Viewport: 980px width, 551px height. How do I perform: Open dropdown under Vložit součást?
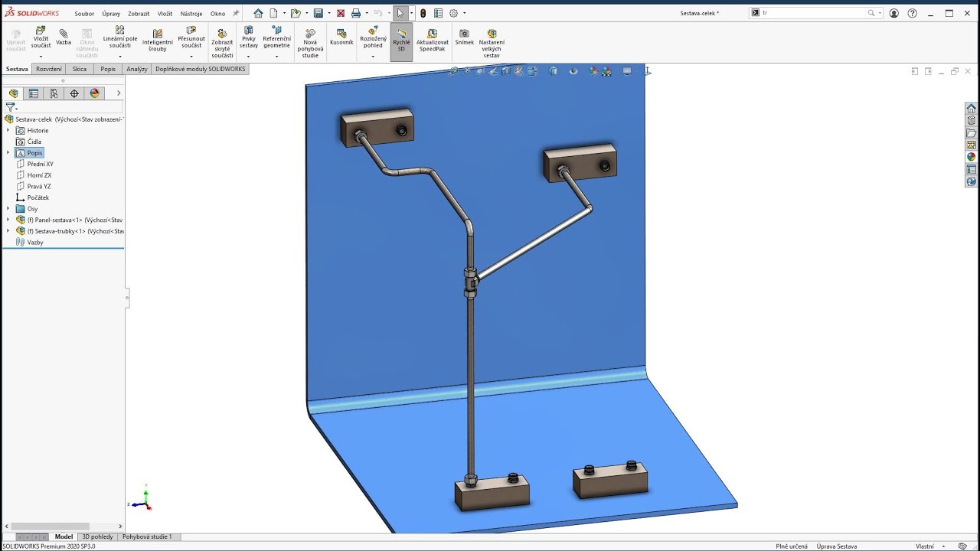click(x=41, y=56)
